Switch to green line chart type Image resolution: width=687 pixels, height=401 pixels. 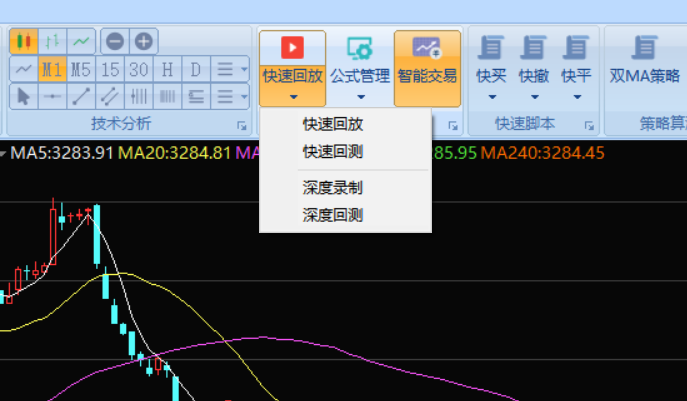[x=81, y=42]
